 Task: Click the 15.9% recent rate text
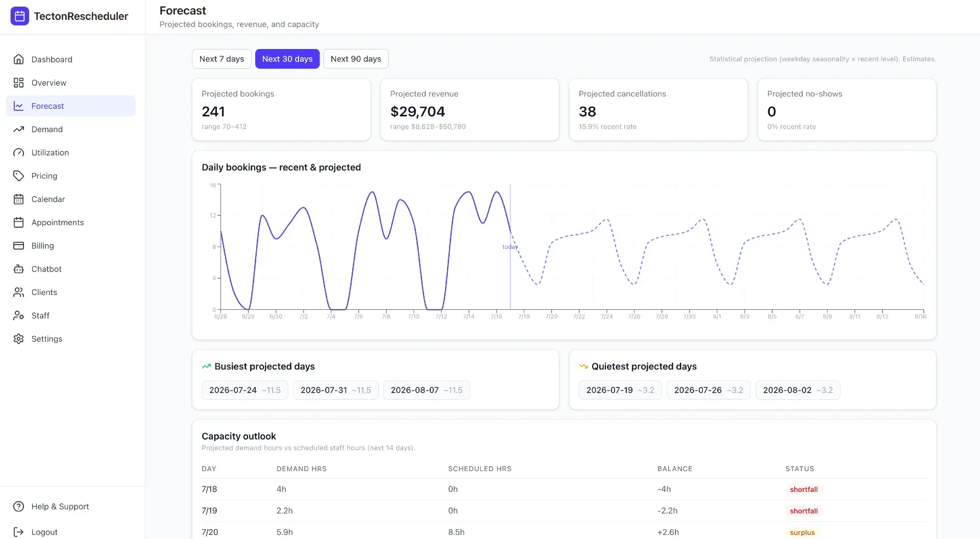point(607,127)
